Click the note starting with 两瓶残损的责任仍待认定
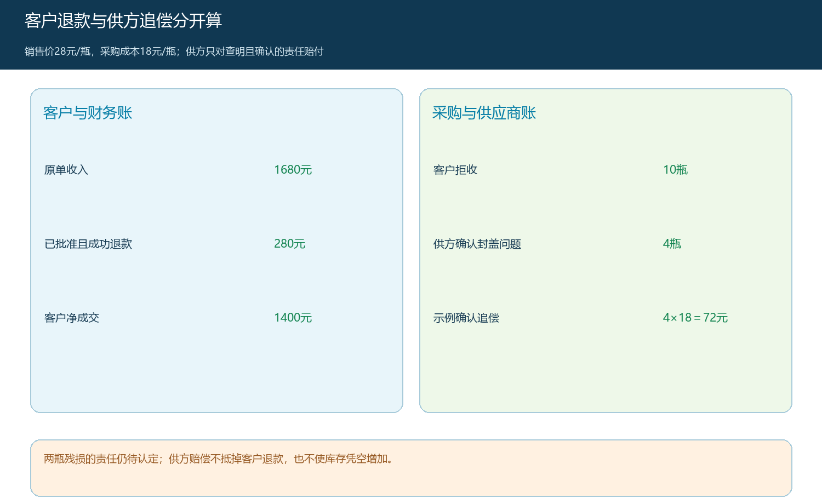 [x=219, y=459]
